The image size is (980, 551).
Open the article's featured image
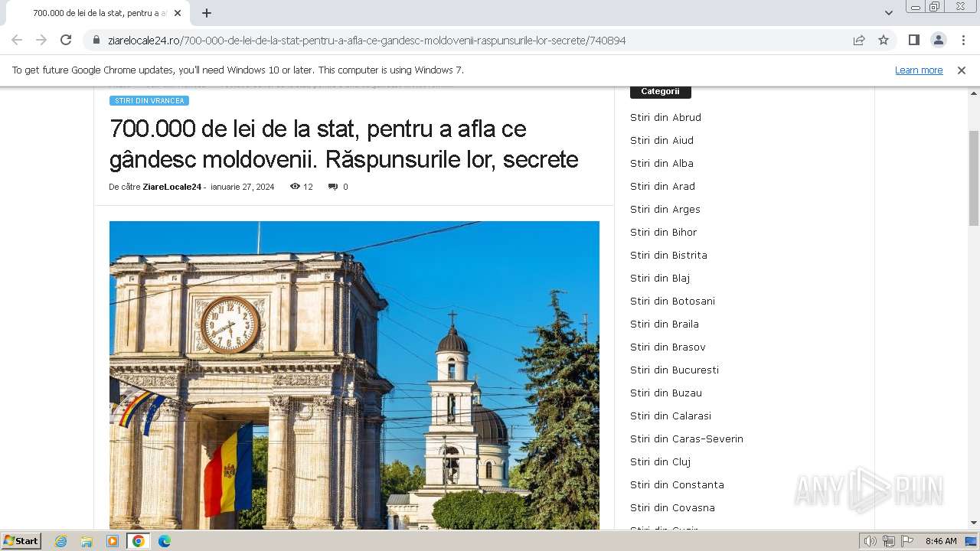pos(354,376)
